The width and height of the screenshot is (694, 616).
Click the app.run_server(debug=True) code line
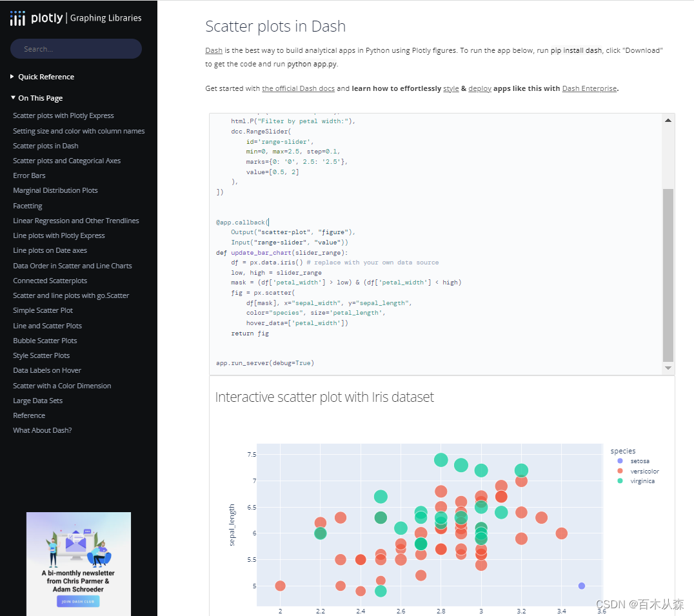(265, 363)
